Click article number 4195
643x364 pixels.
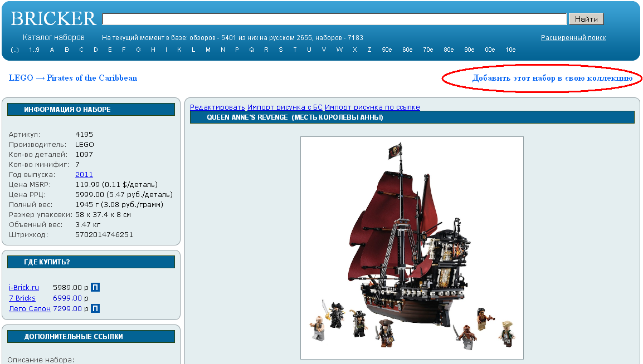[84, 134]
